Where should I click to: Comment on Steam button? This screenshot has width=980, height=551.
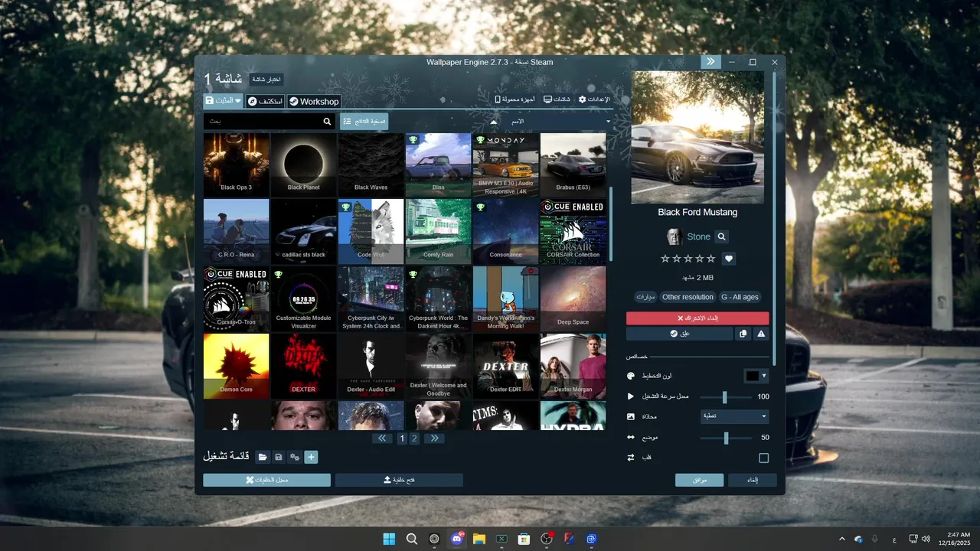[679, 334]
